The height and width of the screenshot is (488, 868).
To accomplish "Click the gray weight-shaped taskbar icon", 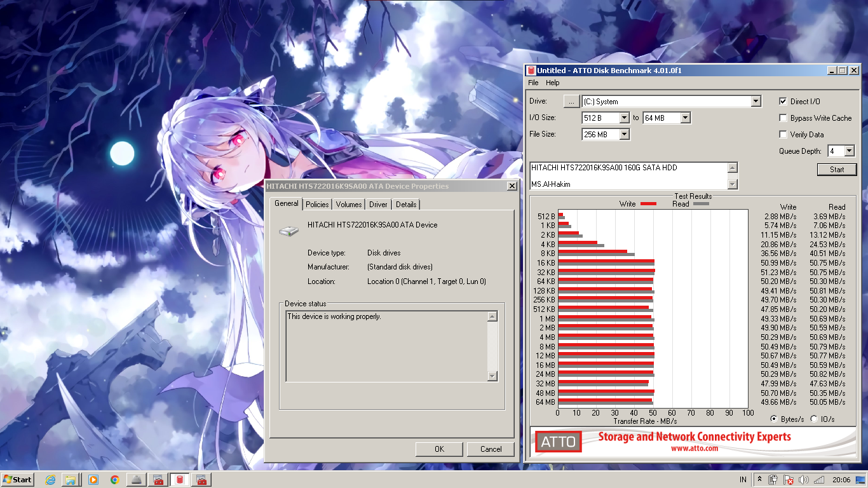I will pyautogui.click(x=137, y=480).
